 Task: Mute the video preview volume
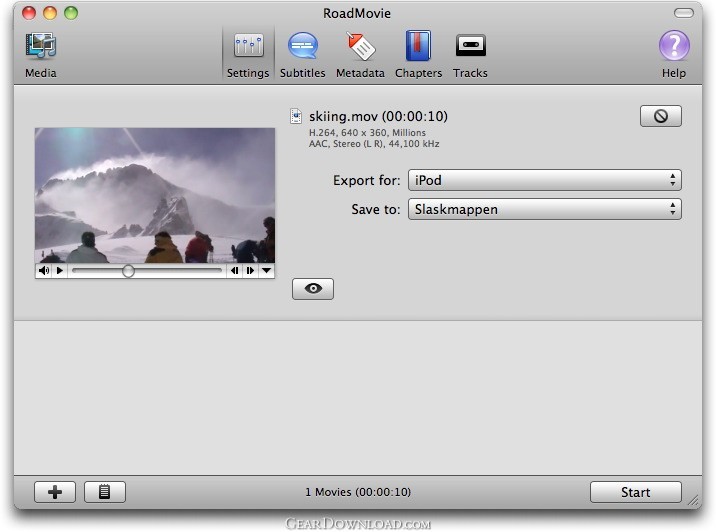pos(44,270)
